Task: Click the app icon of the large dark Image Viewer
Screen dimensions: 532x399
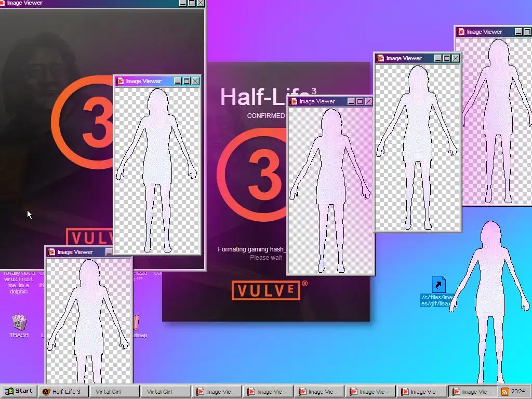Action: click(x=2, y=3)
